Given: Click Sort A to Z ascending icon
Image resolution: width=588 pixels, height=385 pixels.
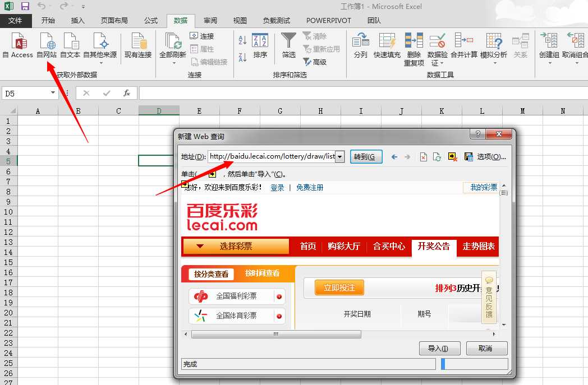Looking at the screenshot, I should pos(242,39).
